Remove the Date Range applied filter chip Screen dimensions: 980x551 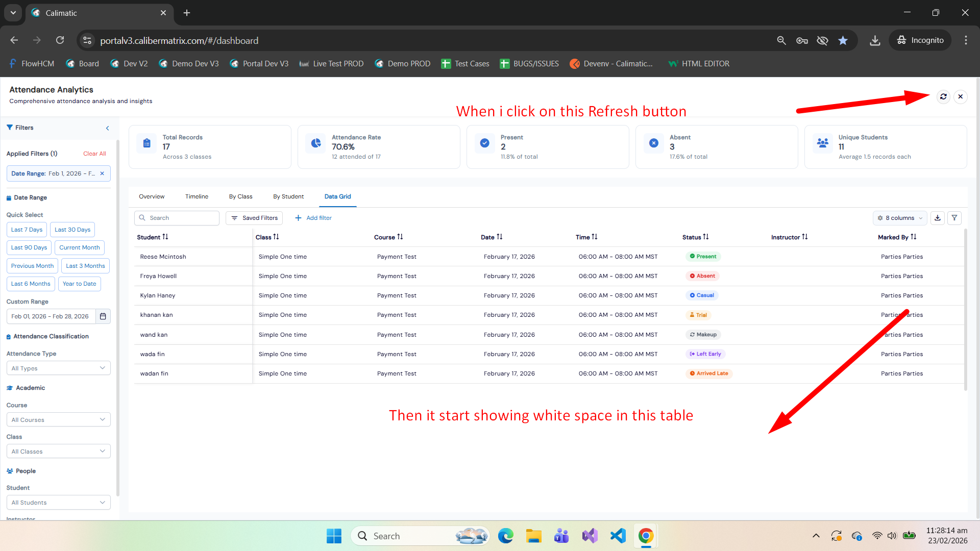[102, 173]
